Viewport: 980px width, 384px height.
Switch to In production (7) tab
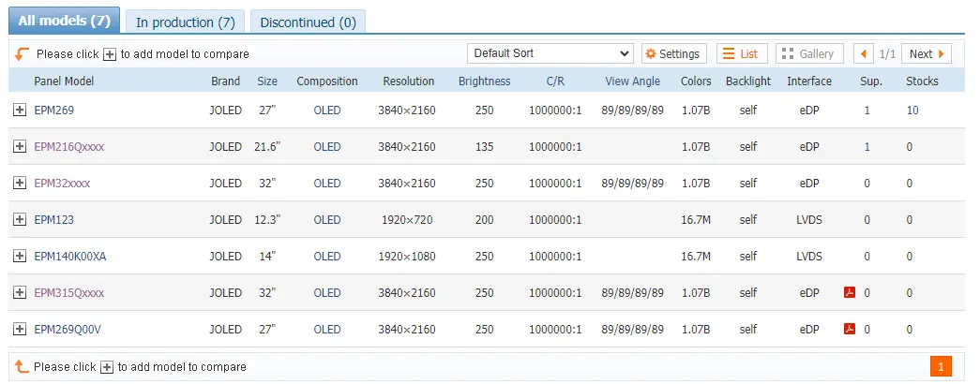pyautogui.click(x=185, y=22)
